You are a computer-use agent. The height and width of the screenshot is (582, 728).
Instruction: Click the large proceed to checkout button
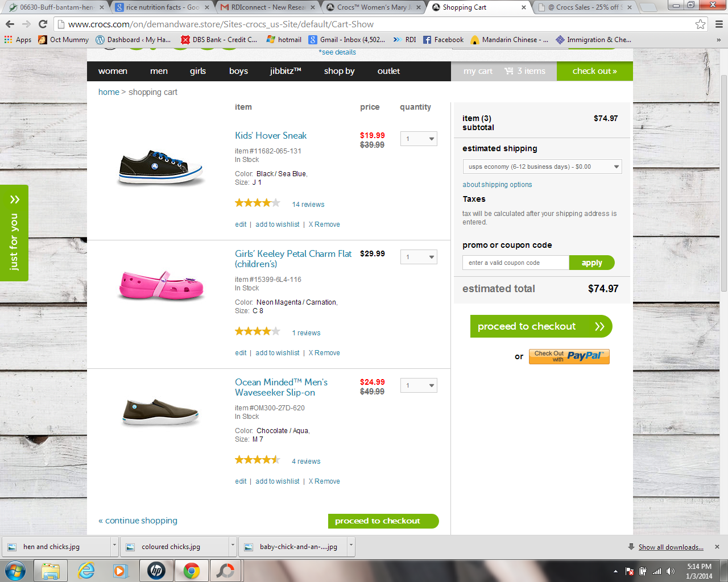(541, 326)
